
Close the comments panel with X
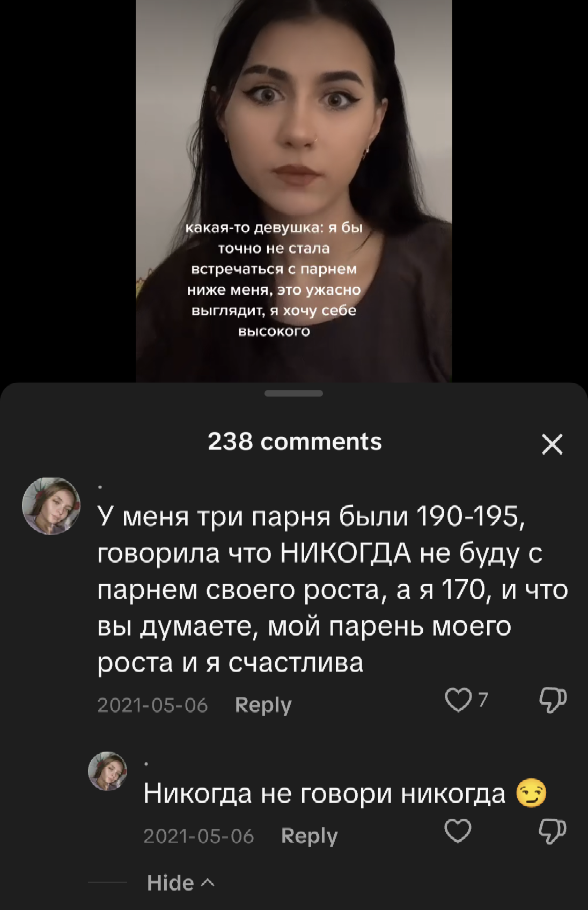(x=552, y=445)
